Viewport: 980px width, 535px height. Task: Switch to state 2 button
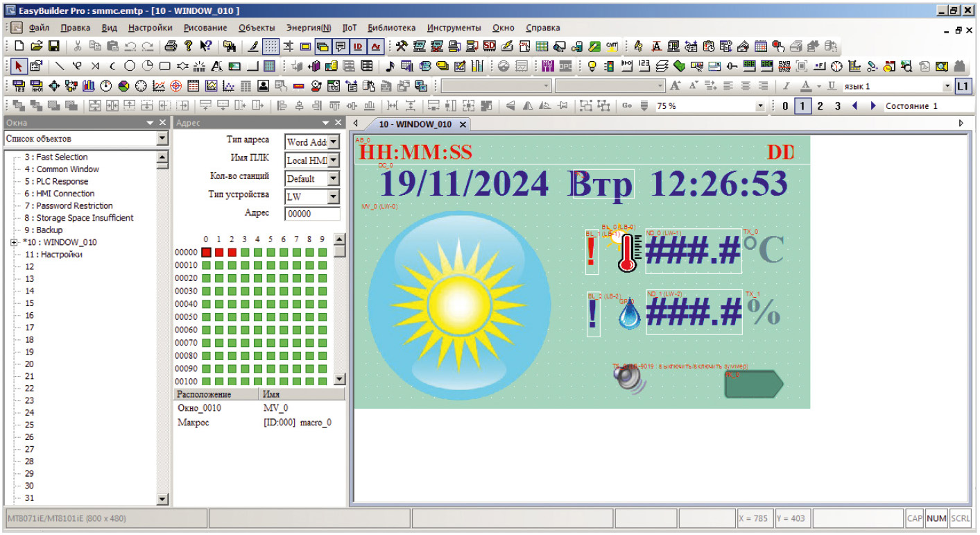coord(820,106)
